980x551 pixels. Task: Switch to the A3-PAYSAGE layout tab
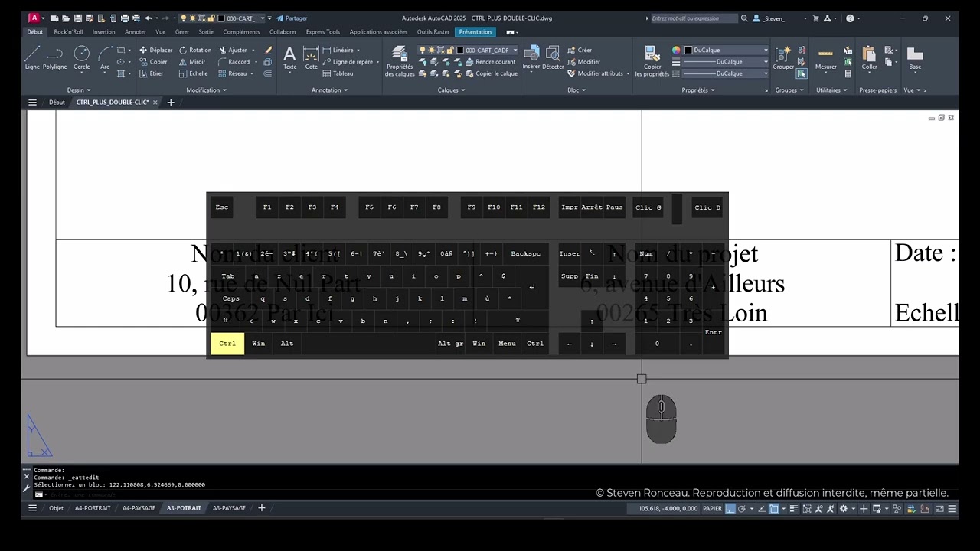[x=229, y=508]
